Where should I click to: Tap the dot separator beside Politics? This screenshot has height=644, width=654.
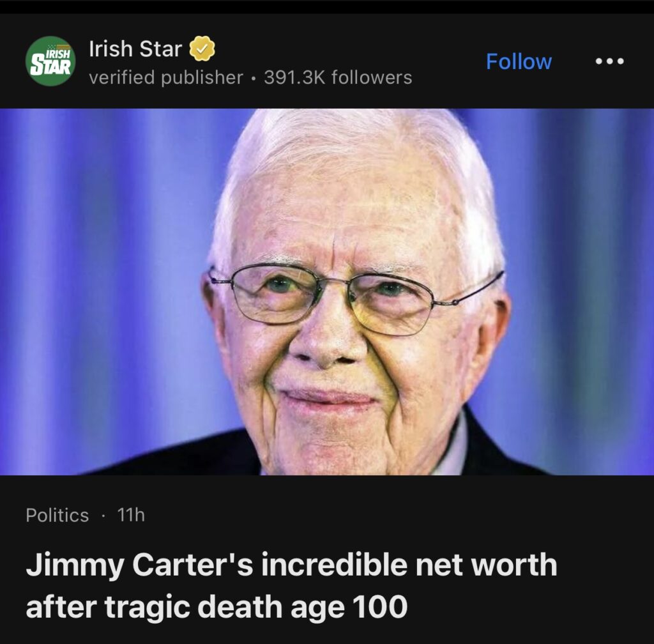[103, 516]
